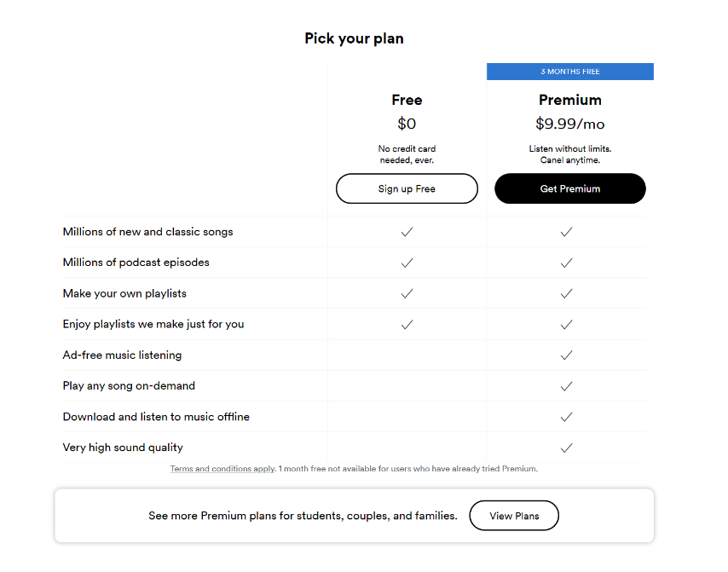Open View Plans for other Premium plans
The width and height of the screenshot is (728, 572).
pyautogui.click(x=514, y=516)
